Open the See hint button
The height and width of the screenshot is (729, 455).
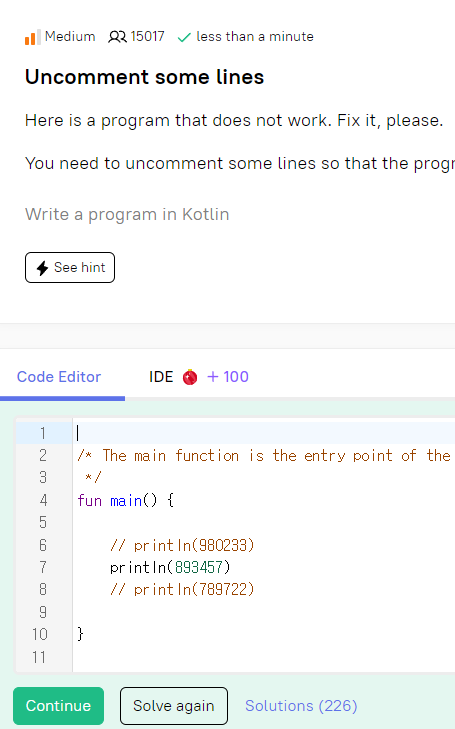(x=70, y=267)
